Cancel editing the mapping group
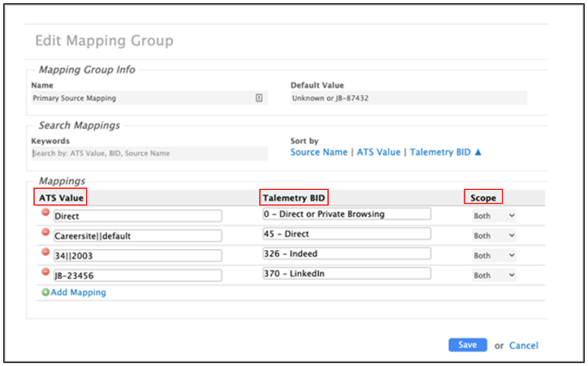The image size is (588, 366). pos(524,346)
